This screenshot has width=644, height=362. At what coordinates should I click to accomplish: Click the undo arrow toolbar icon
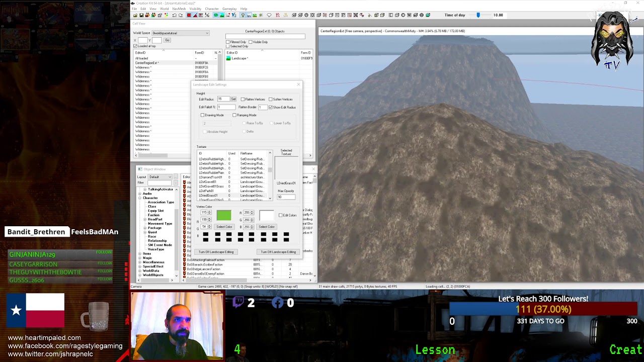click(174, 15)
